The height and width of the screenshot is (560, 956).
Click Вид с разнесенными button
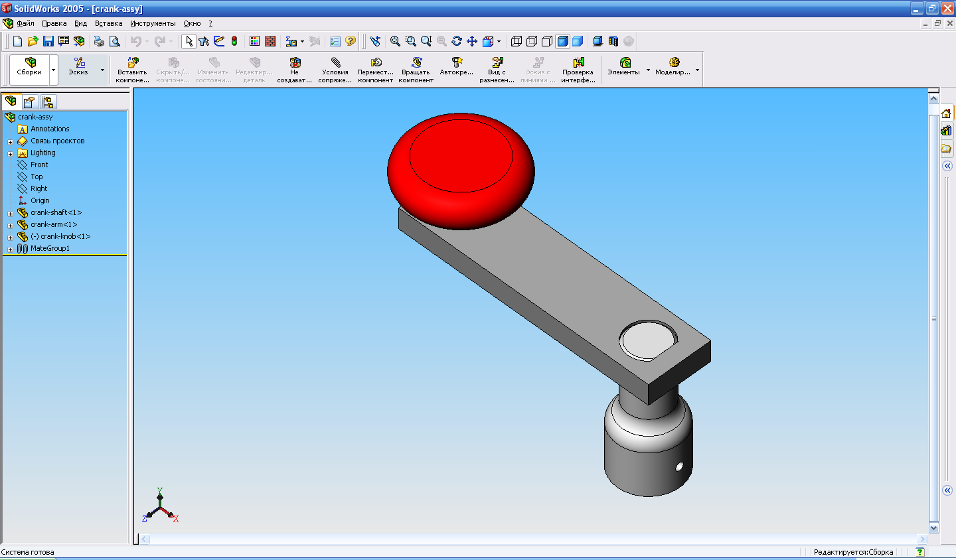click(497, 70)
